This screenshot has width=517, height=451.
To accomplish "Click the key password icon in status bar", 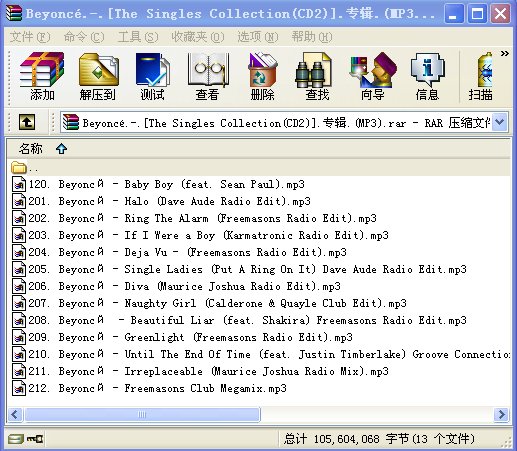I will 35,439.
